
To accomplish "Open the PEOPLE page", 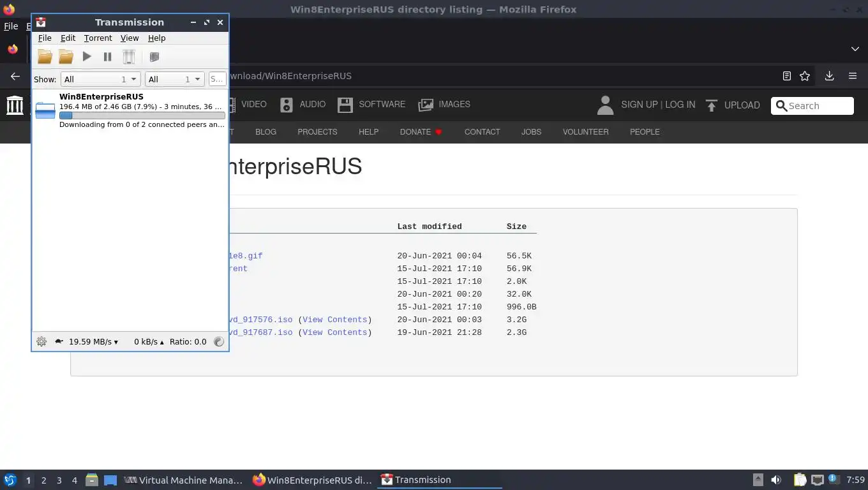I will 645,132.
